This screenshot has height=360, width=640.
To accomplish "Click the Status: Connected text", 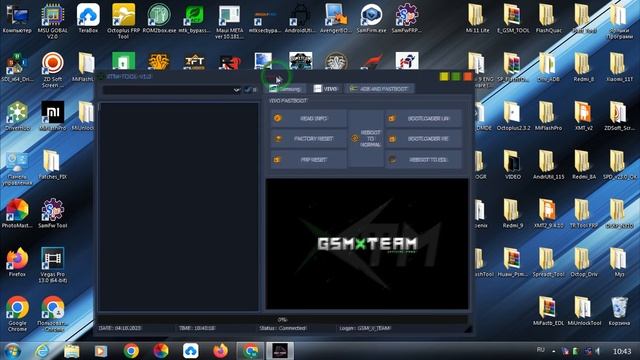I will 282,328.
